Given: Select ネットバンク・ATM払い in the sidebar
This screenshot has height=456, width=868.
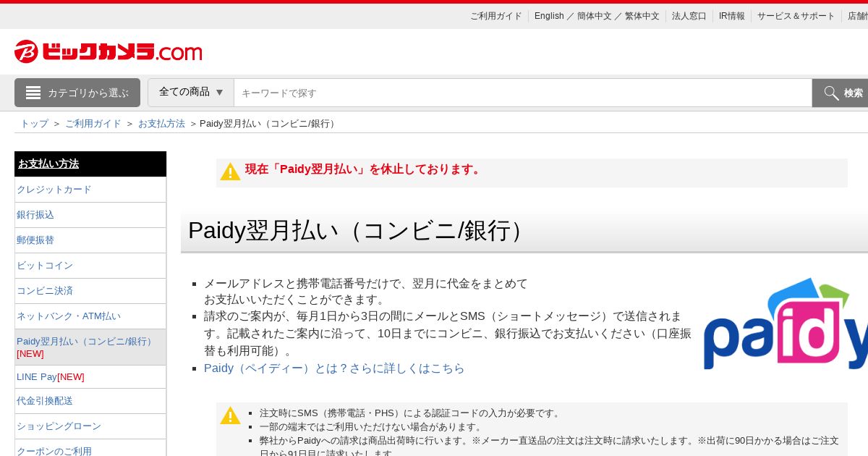Looking at the screenshot, I should pyautogui.click(x=90, y=316).
